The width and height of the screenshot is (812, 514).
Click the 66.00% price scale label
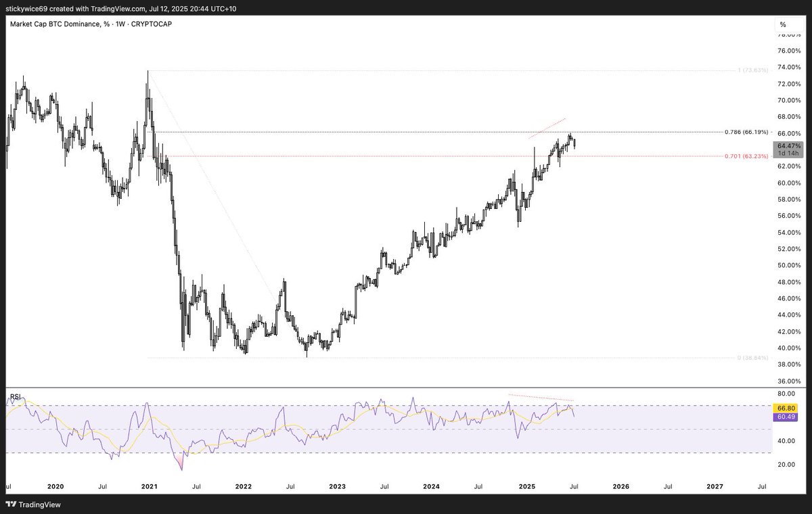coord(788,133)
